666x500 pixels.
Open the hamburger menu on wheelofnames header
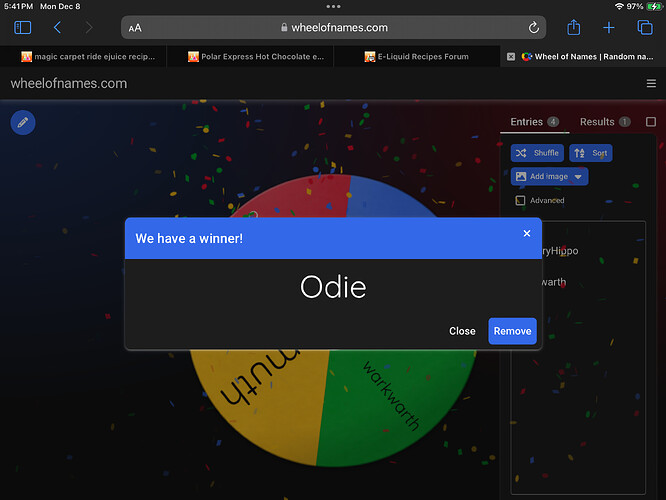pyautogui.click(x=651, y=84)
